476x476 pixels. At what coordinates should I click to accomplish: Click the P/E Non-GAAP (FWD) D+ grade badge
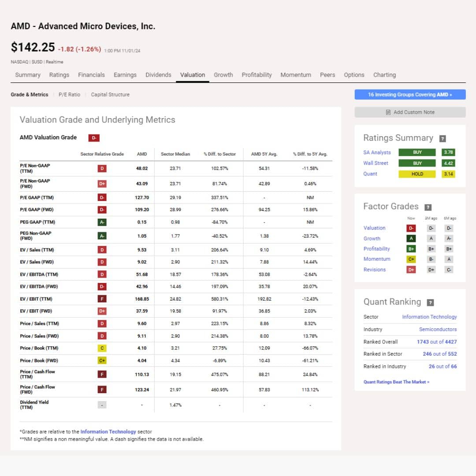click(102, 184)
